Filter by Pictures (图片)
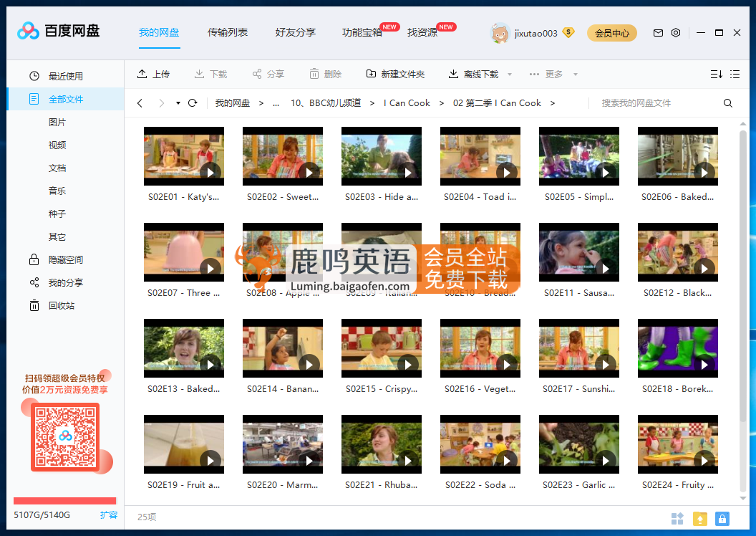 (57, 122)
